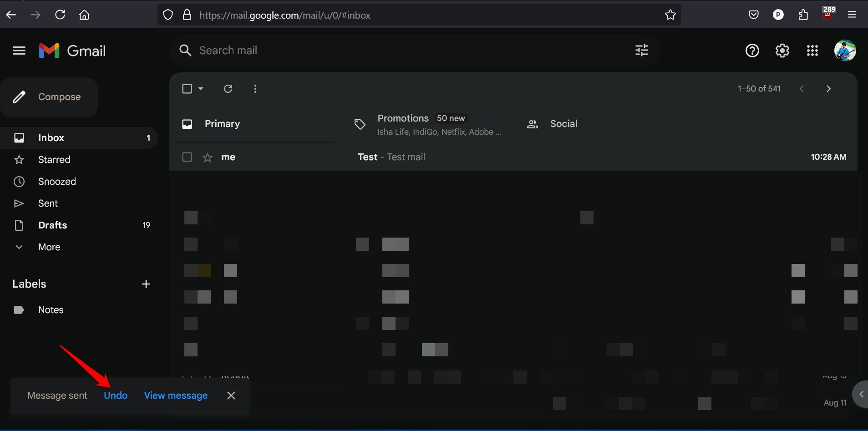Show the side panel arrow

pos(861,395)
